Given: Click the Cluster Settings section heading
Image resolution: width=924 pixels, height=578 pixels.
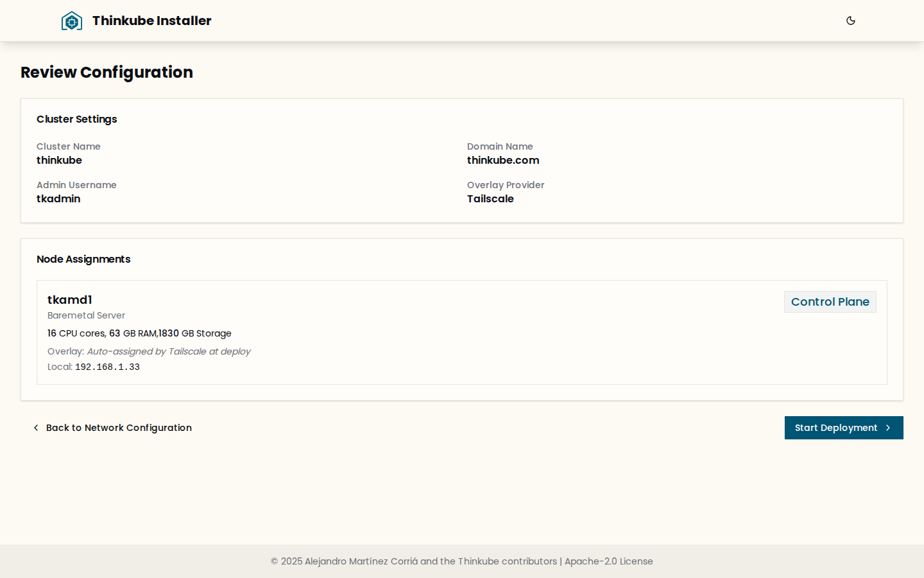Looking at the screenshot, I should [x=77, y=119].
